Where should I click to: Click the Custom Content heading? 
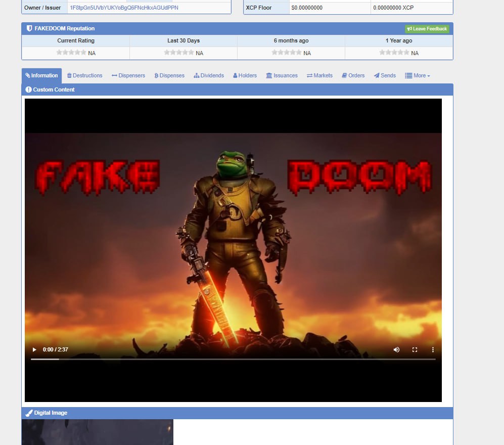(x=54, y=90)
